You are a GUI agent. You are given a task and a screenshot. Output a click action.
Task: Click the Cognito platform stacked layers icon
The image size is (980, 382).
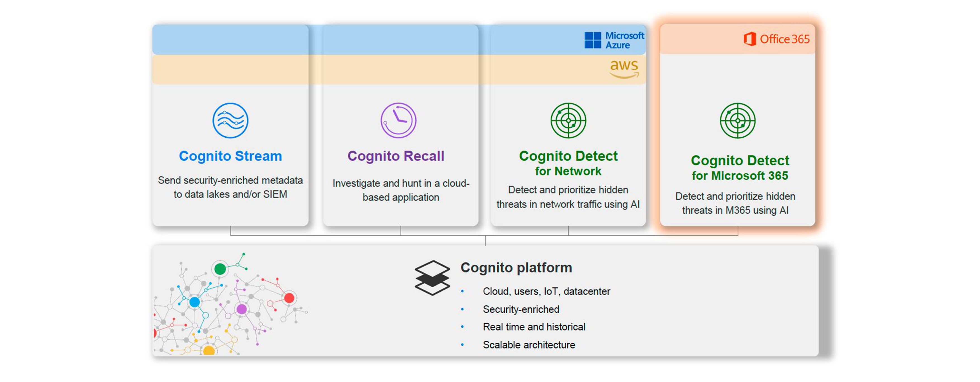tap(432, 278)
